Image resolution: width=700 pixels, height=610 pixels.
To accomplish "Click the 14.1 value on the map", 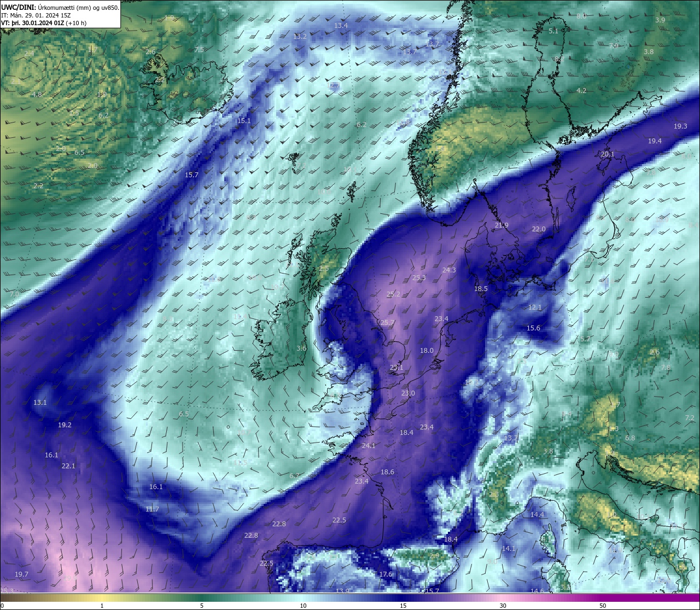I will click(x=509, y=549).
